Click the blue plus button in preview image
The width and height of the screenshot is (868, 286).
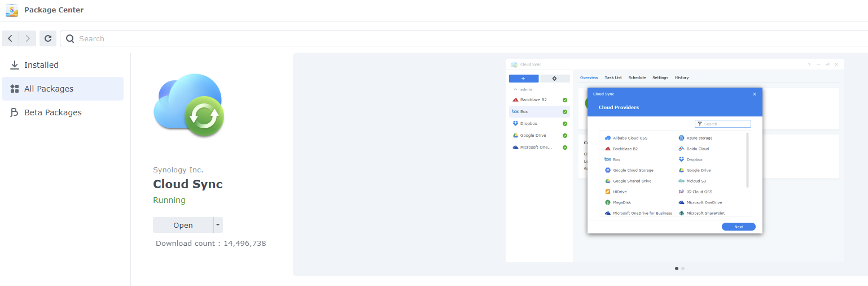pyautogui.click(x=523, y=79)
